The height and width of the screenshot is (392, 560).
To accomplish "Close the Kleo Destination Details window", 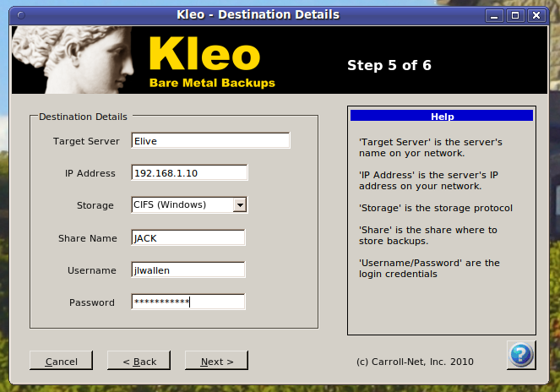I will pos(535,14).
